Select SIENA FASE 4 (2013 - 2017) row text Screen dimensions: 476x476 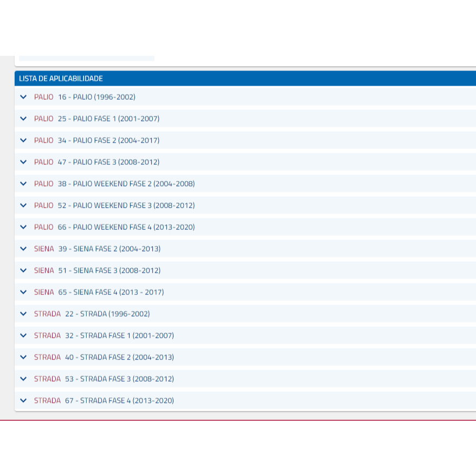[118, 292]
